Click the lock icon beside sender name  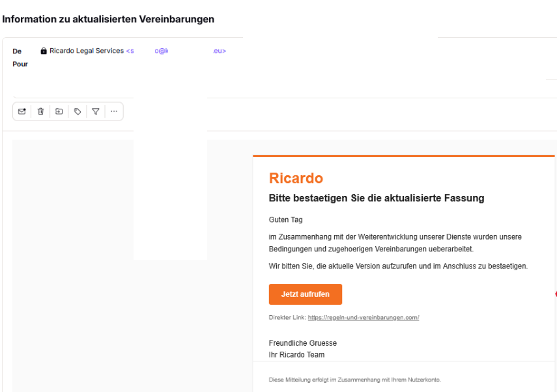44,51
